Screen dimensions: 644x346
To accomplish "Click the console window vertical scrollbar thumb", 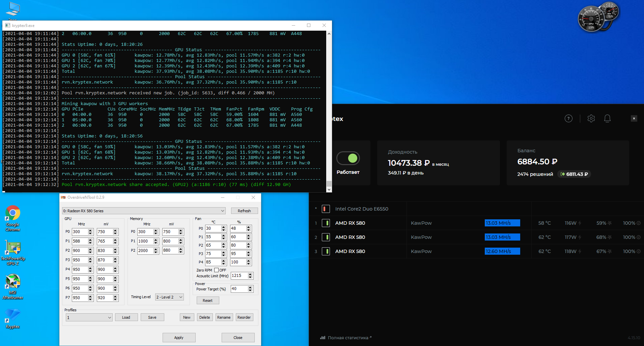I will [x=329, y=183].
